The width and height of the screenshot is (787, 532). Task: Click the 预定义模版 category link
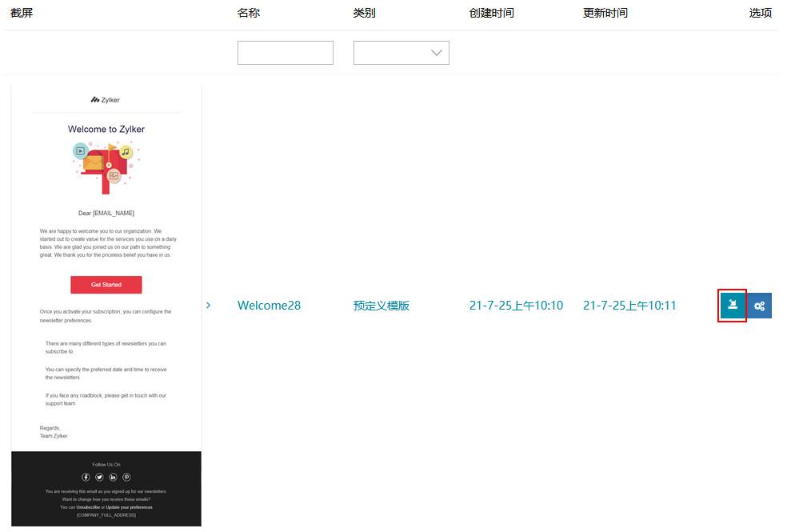click(382, 305)
